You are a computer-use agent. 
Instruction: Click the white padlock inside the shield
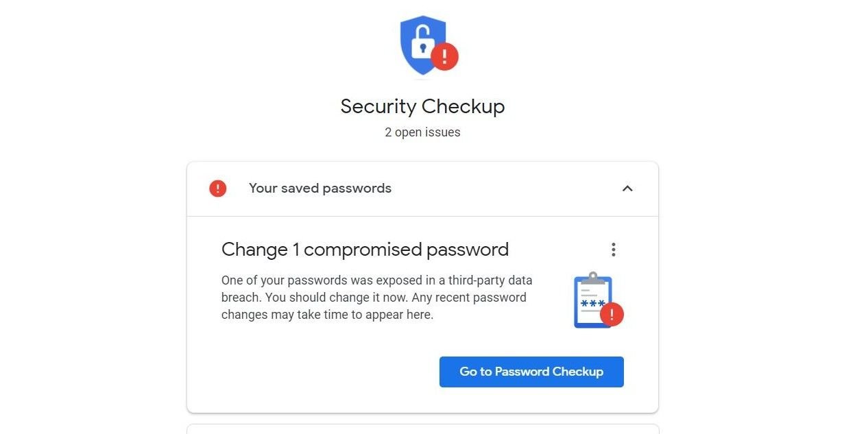click(422, 43)
